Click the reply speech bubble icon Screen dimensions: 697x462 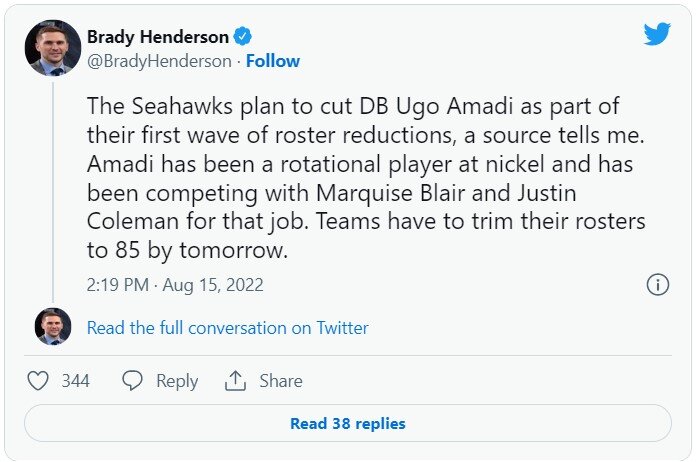point(133,381)
